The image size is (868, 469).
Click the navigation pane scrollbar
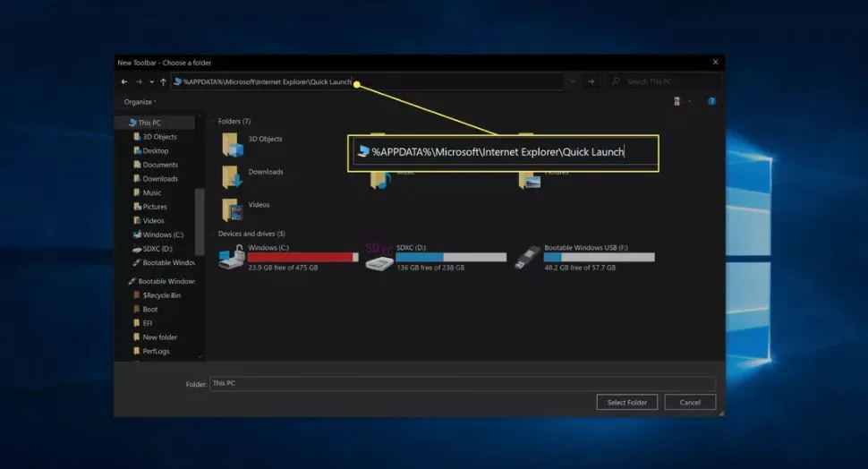click(x=200, y=221)
